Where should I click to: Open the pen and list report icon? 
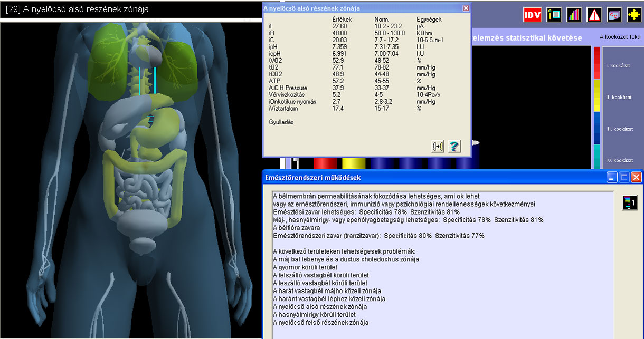coord(554,15)
